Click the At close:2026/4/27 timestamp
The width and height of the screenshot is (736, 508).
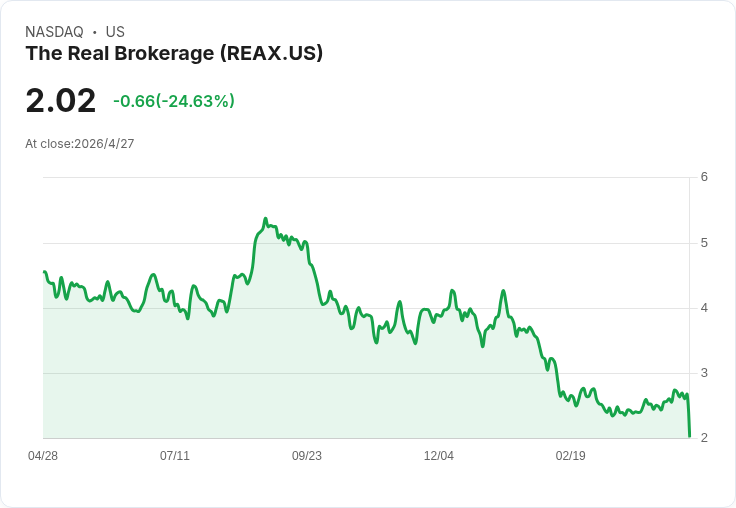tap(80, 144)
